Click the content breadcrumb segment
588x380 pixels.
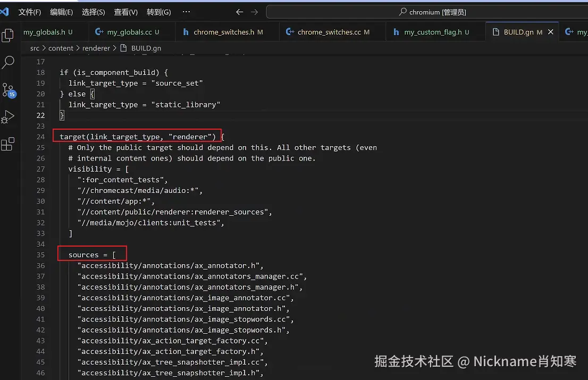tap(61, 48)
